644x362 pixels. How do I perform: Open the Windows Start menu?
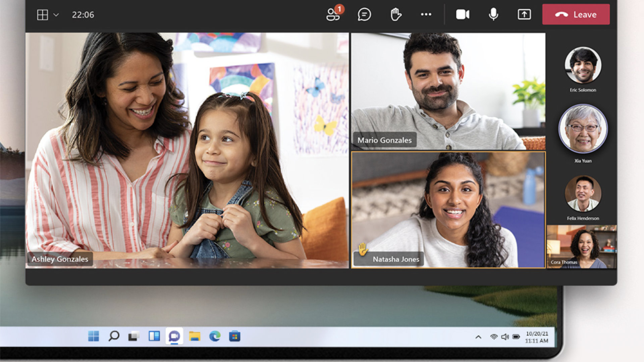click(93, 336)
